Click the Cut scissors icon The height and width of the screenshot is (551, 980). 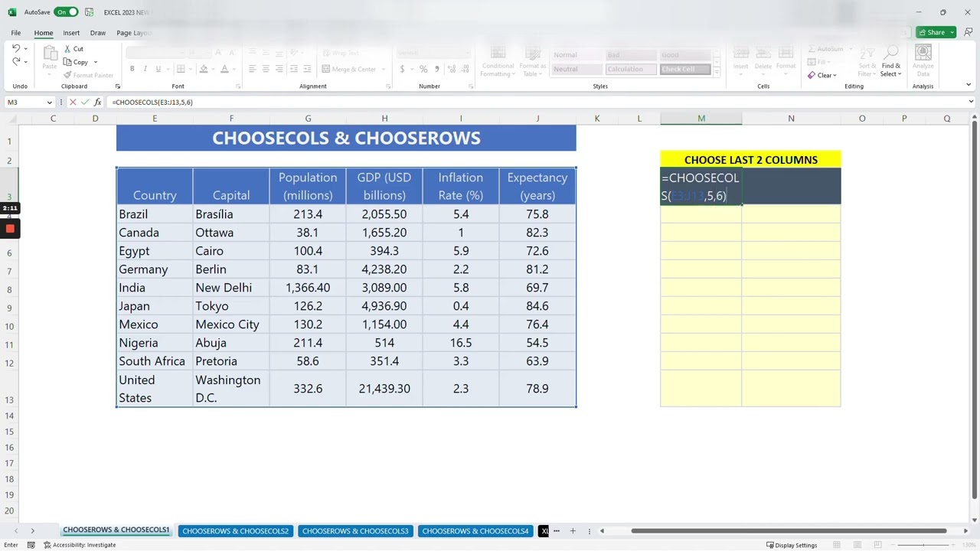(67, 49)
